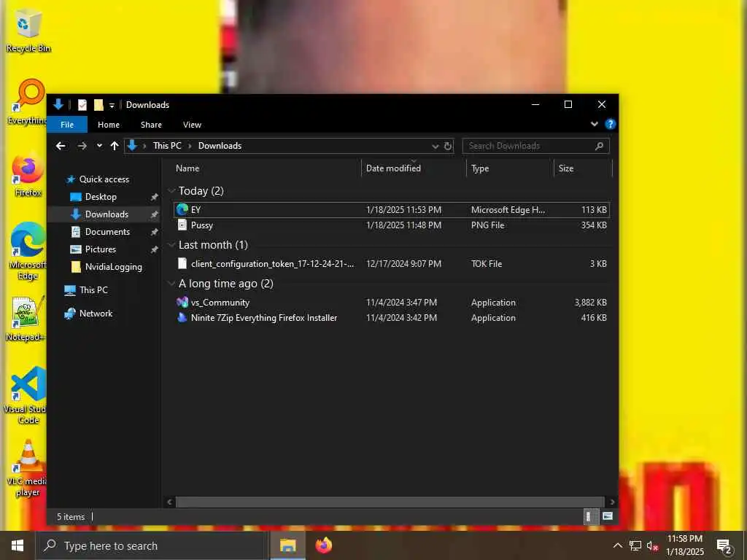Go up one folder level

115,146
